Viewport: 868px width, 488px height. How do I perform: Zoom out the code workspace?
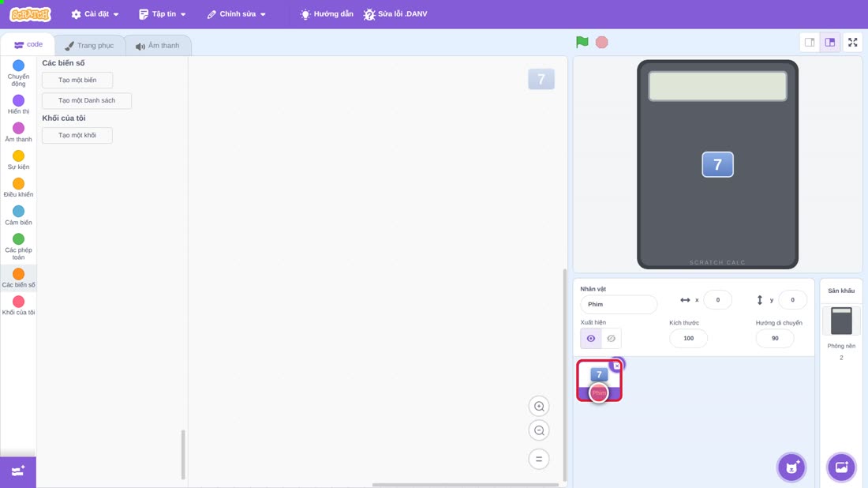tap(539, 430)
